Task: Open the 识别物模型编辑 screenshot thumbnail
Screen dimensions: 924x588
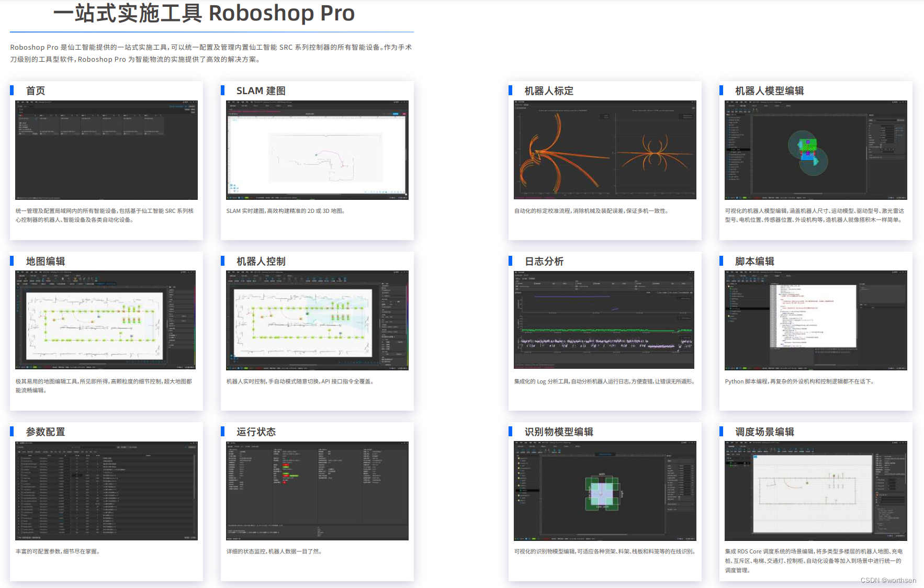Action: point(605,491)
